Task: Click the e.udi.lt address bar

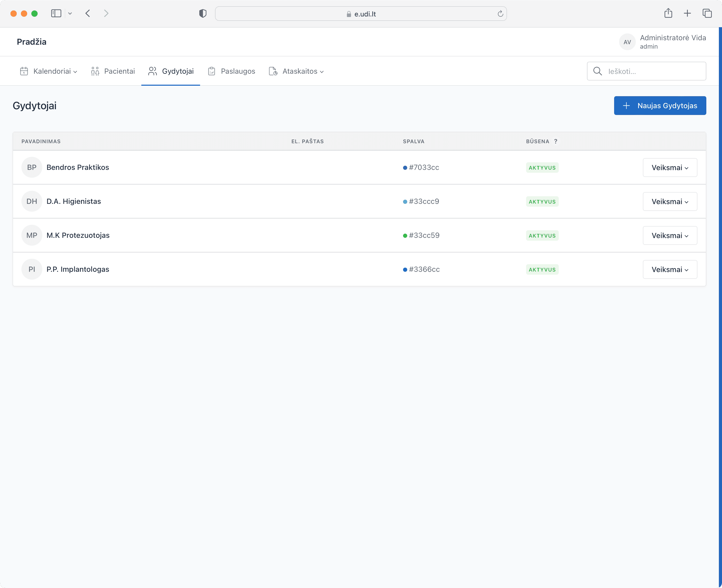Action: (361, 14)
